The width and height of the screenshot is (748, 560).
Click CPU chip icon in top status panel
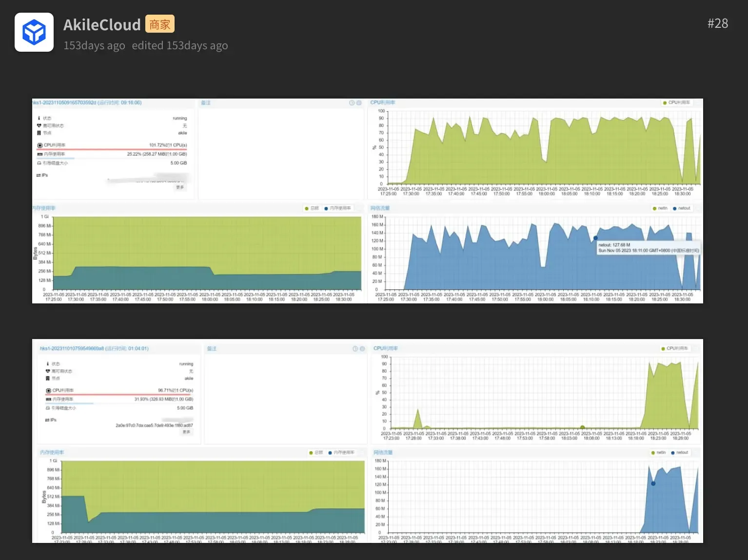[39, 145]
